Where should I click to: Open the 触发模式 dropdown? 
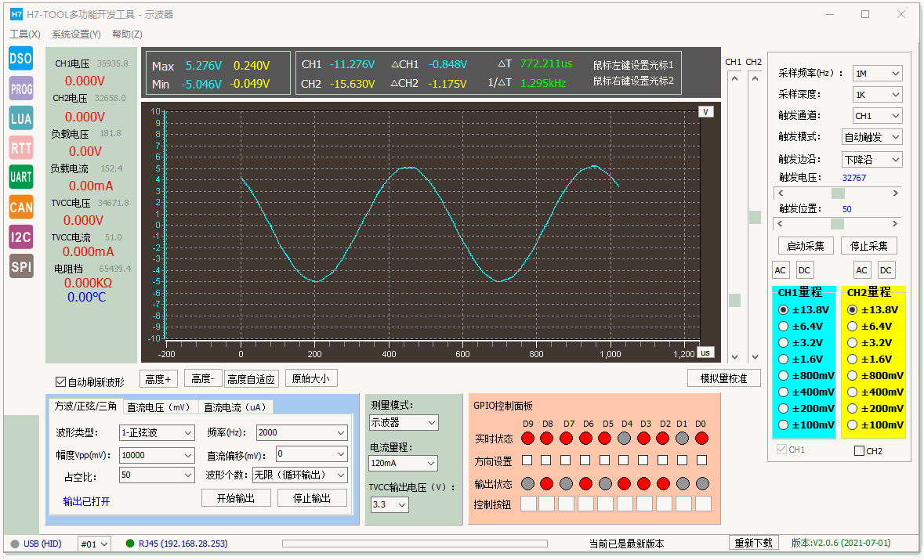coord(872,137)
